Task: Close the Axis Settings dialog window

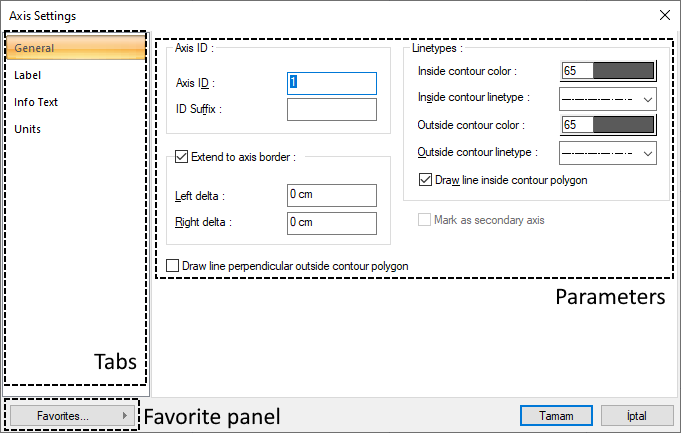Action: pyautogui.click(x=664, y=15)
